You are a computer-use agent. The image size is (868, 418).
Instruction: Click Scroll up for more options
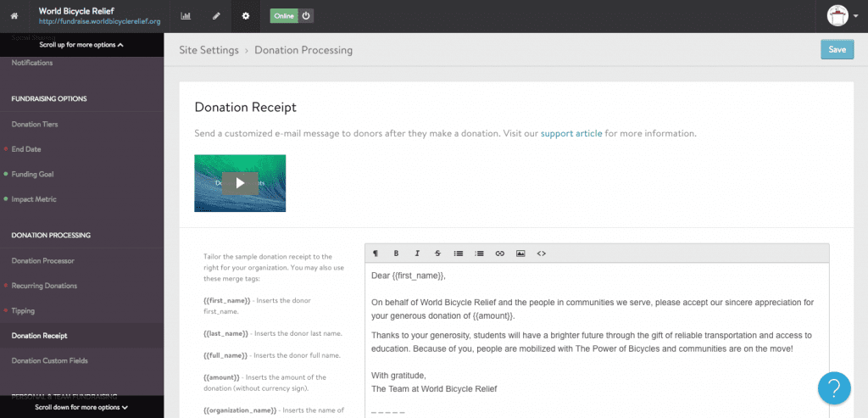pyautogui.click(x=81, y=45)
